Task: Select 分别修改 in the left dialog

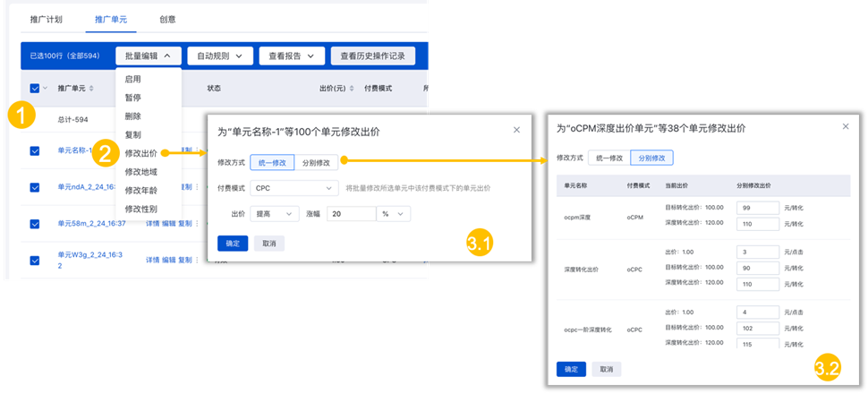Action: [x=315, y=163]
